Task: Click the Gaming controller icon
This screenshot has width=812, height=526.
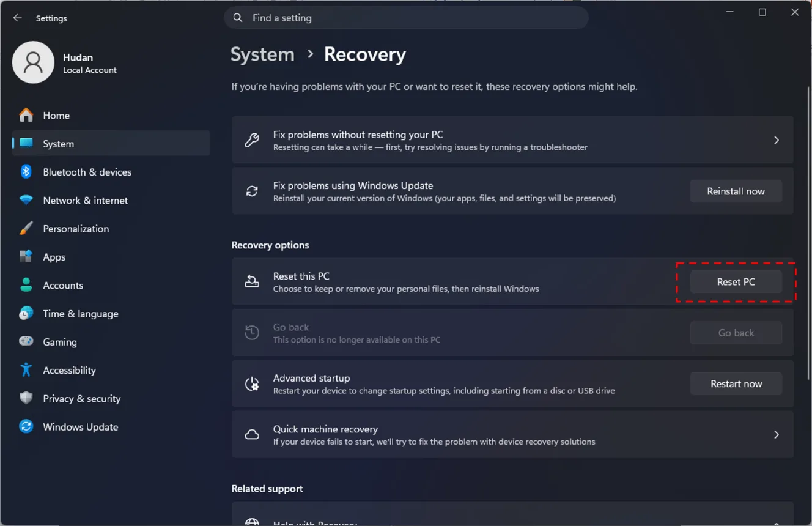Action: tap(26, 341)
